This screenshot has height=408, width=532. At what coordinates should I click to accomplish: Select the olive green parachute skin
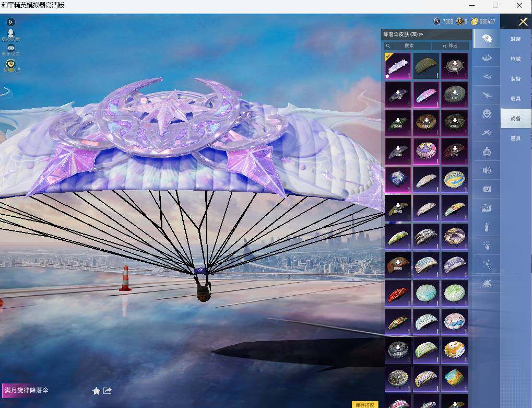(x=426, y=66)
